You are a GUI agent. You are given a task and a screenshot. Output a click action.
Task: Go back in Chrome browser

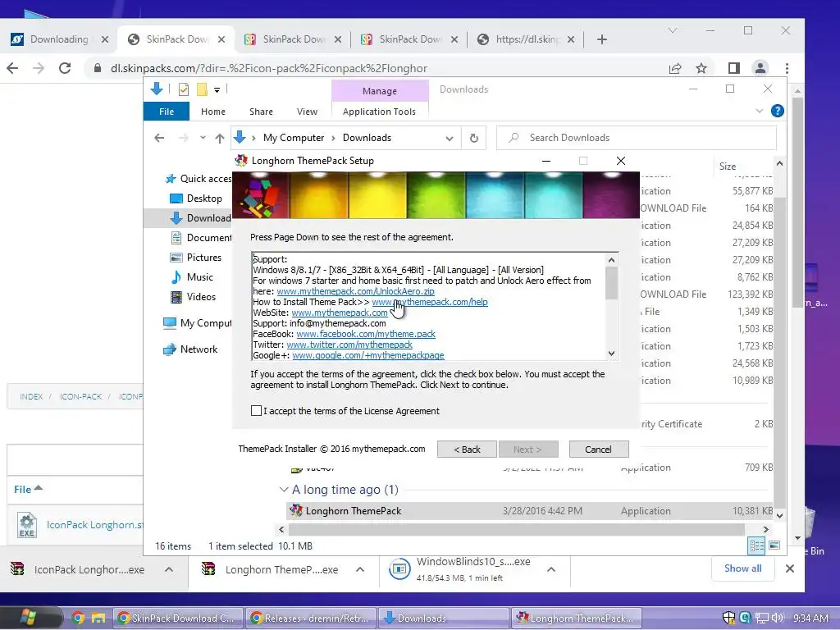point(12,68)
